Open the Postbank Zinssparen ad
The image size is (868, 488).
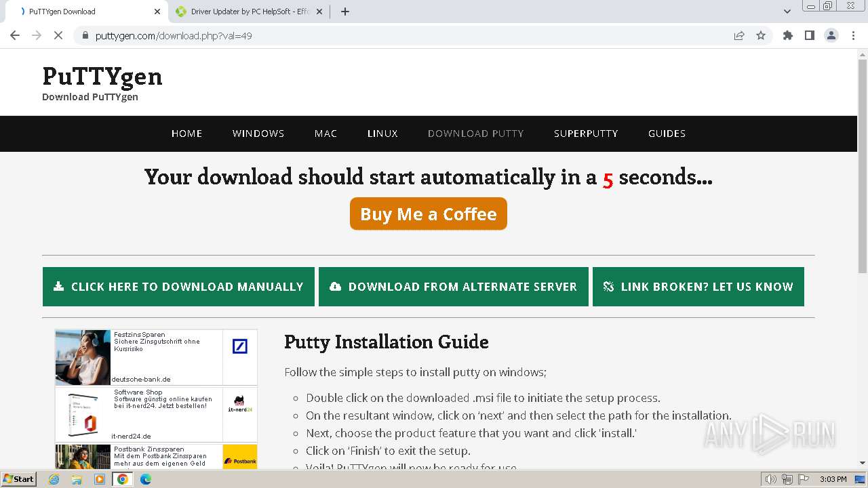[x=156, y=456]
